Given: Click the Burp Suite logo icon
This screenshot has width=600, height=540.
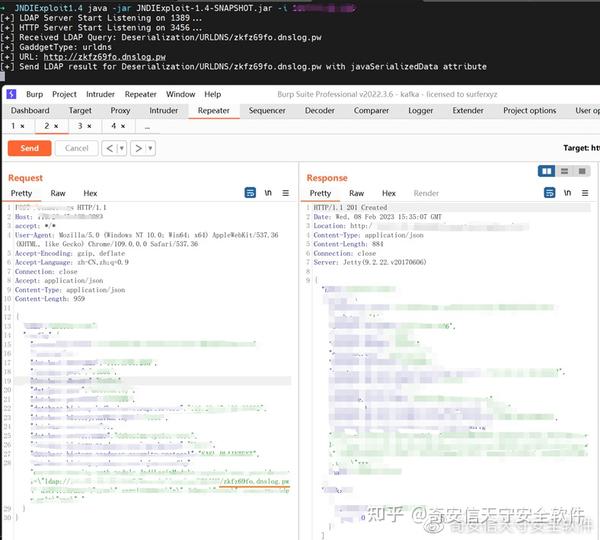Looking at the screenshot, I should (11, 94).
